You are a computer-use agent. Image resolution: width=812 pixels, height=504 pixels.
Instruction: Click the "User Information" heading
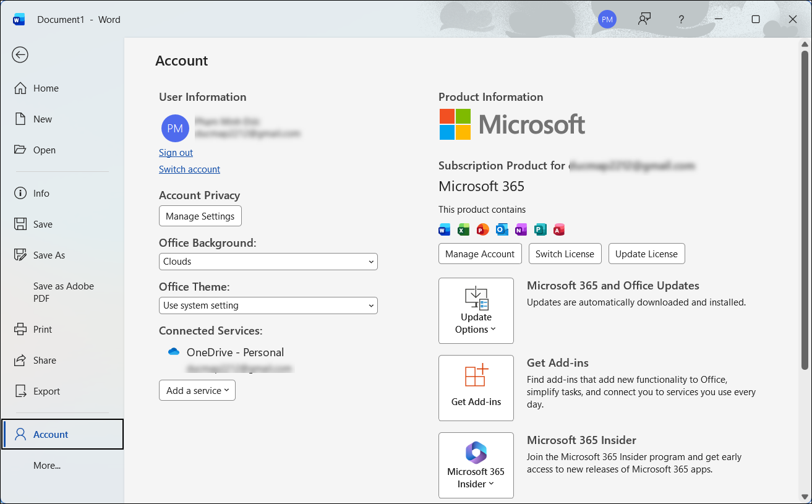click(203, 97)
